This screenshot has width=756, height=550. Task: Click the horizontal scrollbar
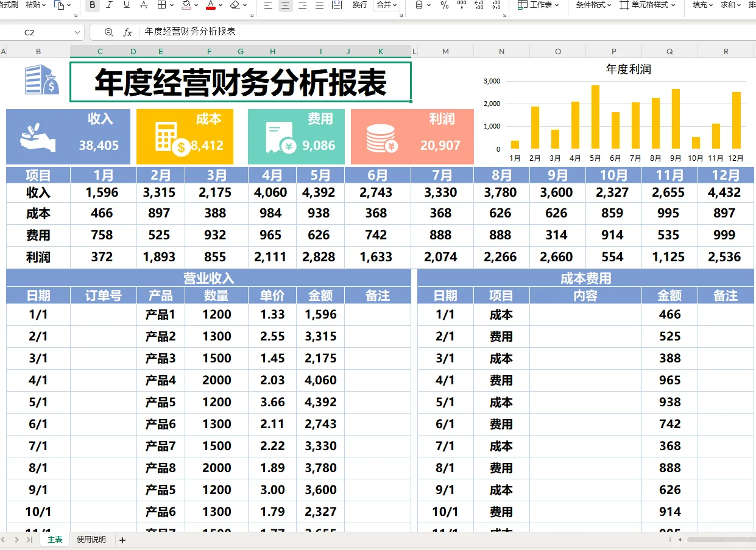click(721, 540)
